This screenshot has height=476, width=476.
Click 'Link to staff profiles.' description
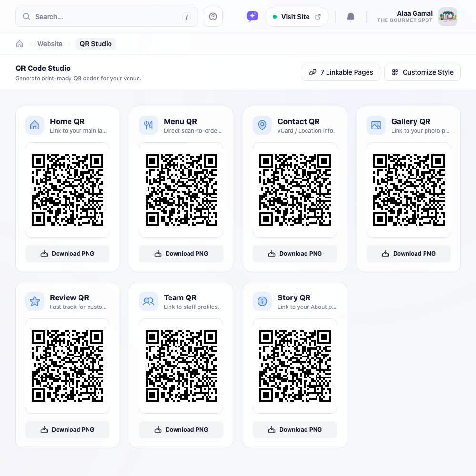click(191, 307)
